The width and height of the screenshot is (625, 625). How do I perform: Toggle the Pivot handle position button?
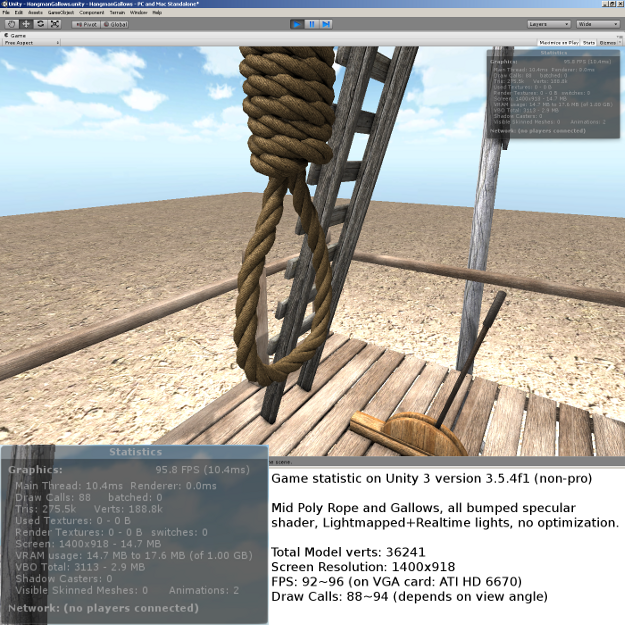86,24
